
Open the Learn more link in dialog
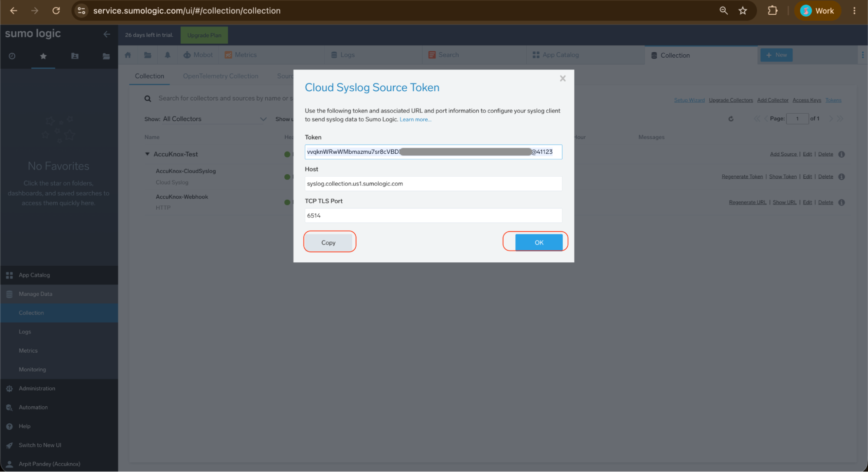[x=415, y=119]
